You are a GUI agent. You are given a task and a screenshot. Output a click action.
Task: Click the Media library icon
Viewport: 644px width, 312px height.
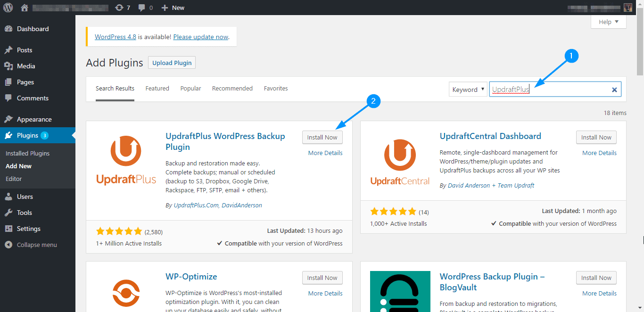tap(8, 66)
